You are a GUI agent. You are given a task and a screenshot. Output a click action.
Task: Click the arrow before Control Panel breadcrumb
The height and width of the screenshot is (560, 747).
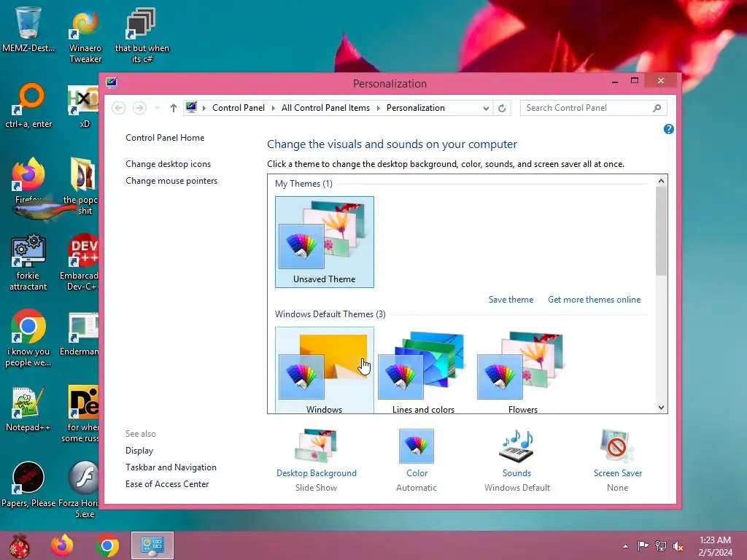tap(204, 108)
